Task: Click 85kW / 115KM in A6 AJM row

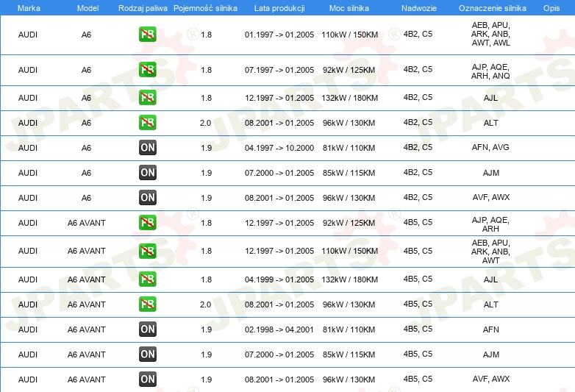Action: [x=349, y=173]
